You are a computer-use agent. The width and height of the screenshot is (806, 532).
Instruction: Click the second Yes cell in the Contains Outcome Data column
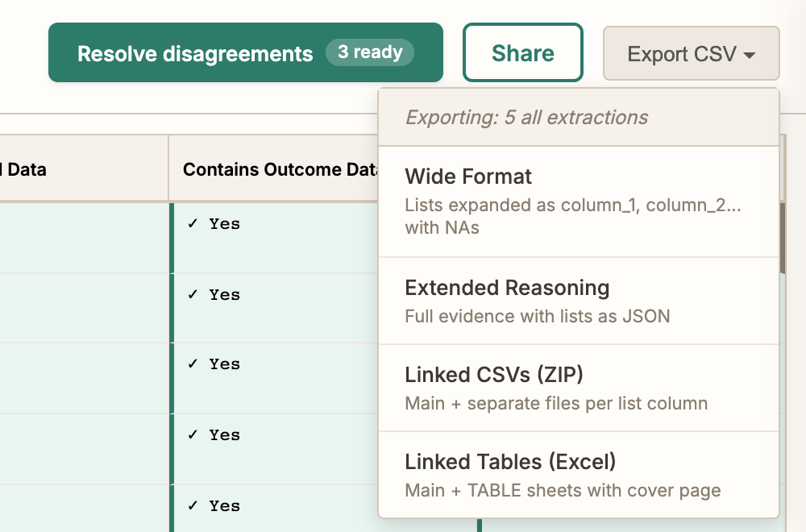275,309
